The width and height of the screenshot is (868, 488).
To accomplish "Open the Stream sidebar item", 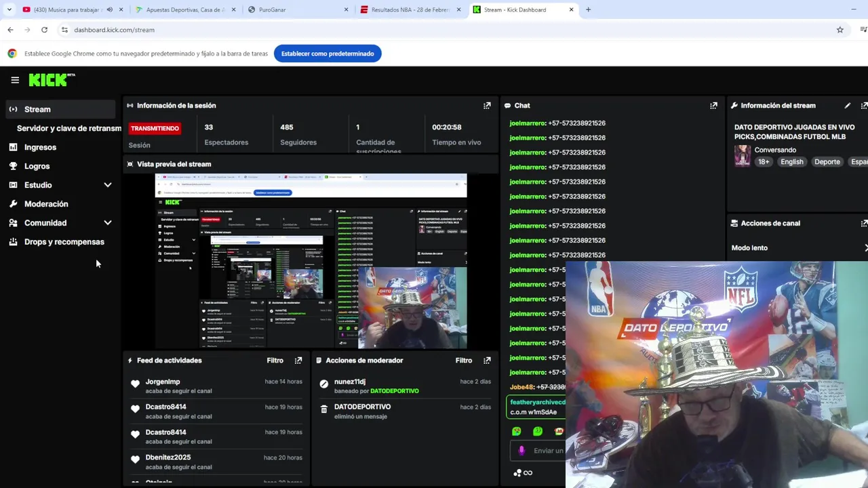I will (61, 109).
